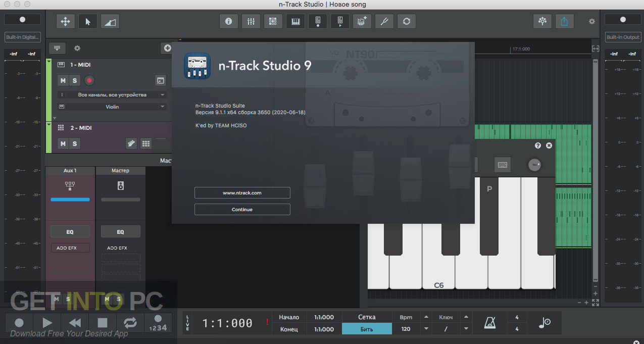The width and height of the screenshot is (644, 344).
Task: Open the Aux 1 routing icon
Action: [70, 186]
